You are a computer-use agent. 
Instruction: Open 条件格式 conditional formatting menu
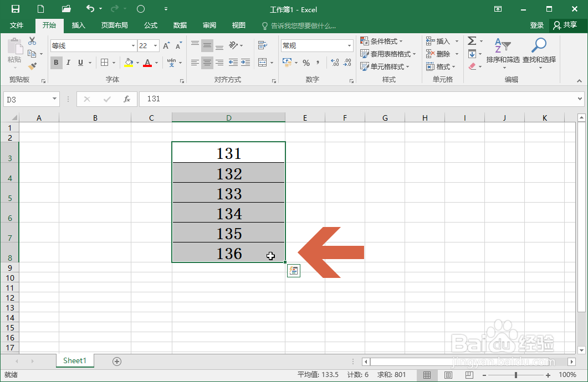pyautogui.click(x=382, y=41)
